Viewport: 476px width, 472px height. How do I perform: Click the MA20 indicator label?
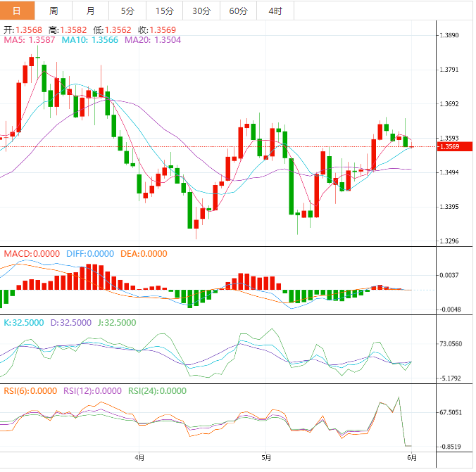[x=153, y=40]
